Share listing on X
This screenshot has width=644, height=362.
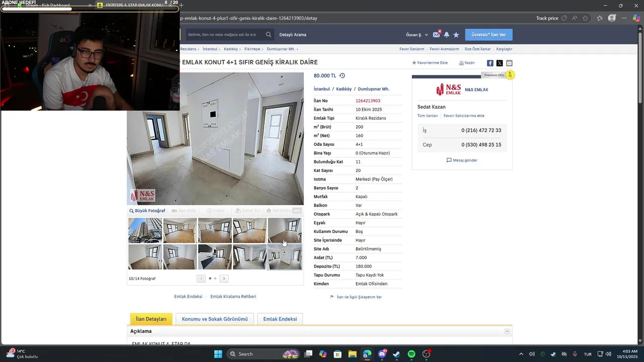point(500,63)
